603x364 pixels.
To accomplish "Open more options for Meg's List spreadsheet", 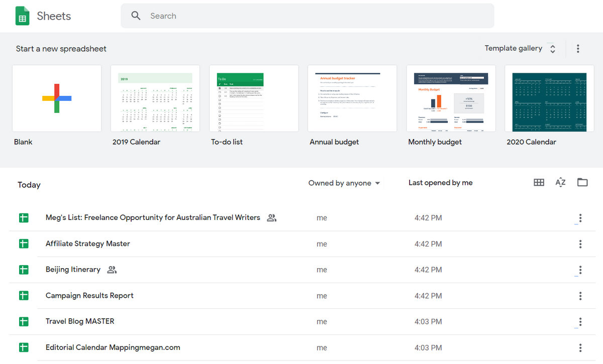I will [x=580, y=218].
